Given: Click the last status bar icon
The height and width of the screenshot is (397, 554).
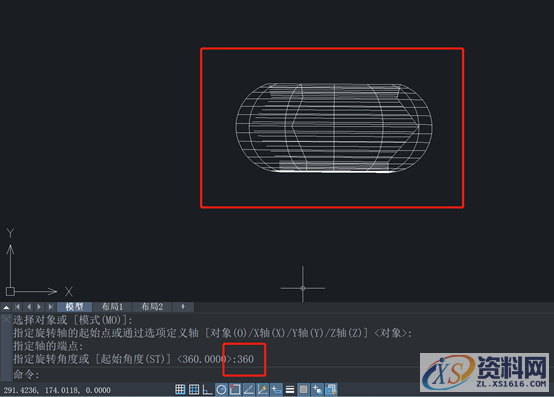Looking at the screenshot, I should click(x=331, y=389).
